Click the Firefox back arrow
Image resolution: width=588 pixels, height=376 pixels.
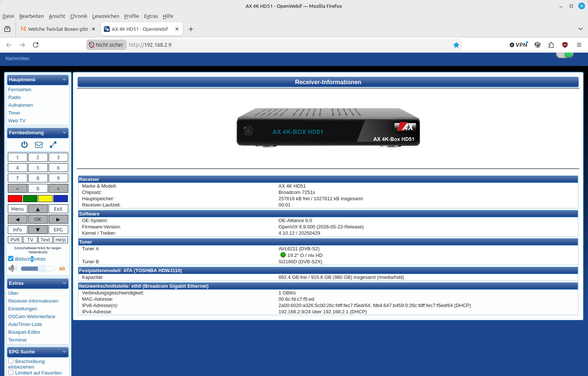pos(9,45)
